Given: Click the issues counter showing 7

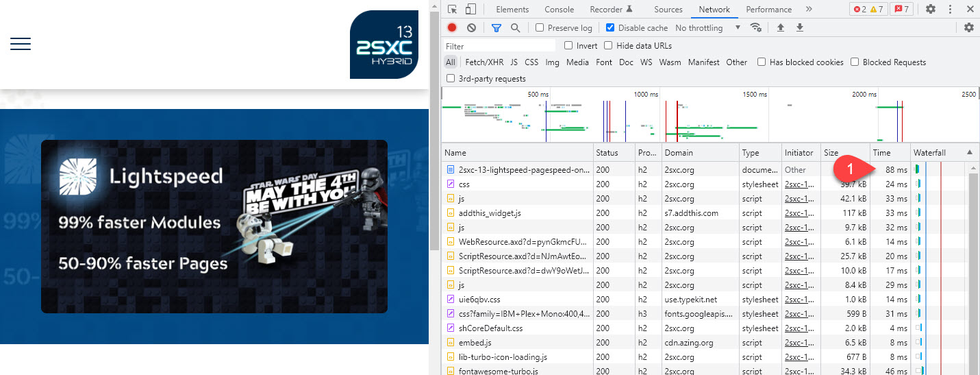Looking at the screenshot, I should [901, 10].
